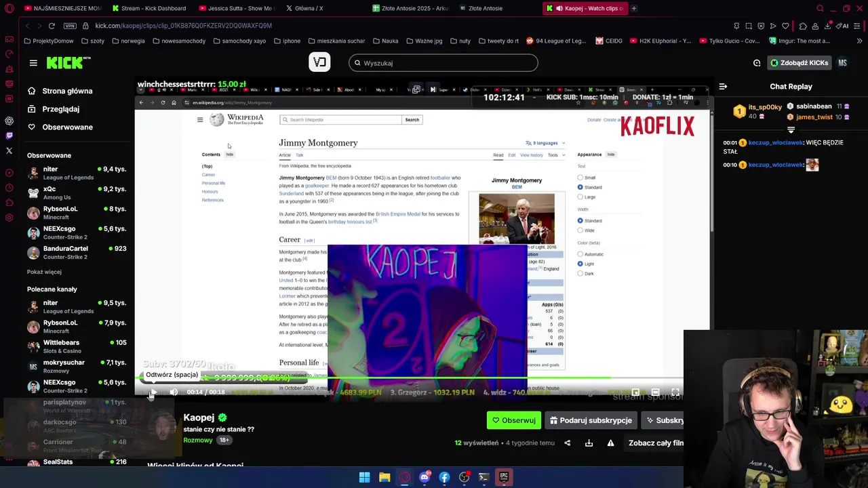868x488 pixels.
Task: Open the MS profile avatar menu
Action: tap(842, 63)
